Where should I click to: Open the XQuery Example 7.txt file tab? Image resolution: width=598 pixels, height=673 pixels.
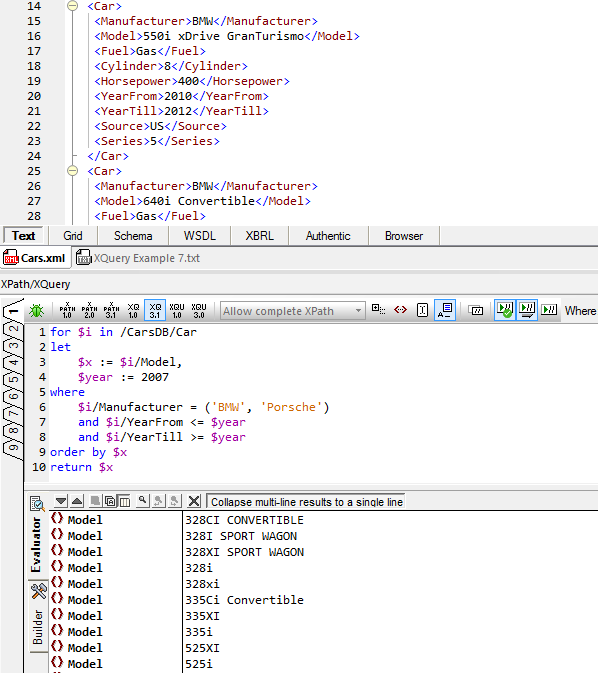coord(138,258)
